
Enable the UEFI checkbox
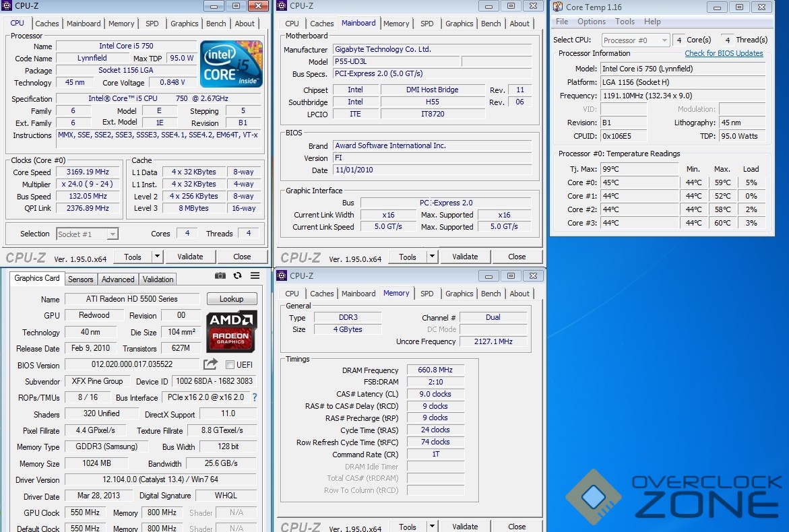pos(230,365)
